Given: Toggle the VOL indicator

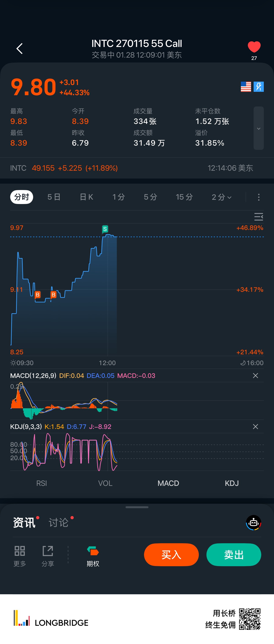Looking at the screenshot, I should 105,483.
